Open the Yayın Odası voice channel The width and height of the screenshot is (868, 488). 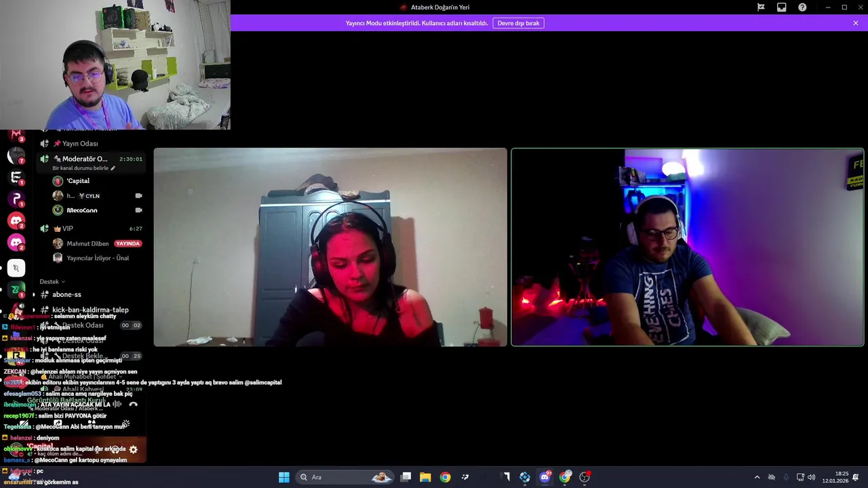(92, 144)
